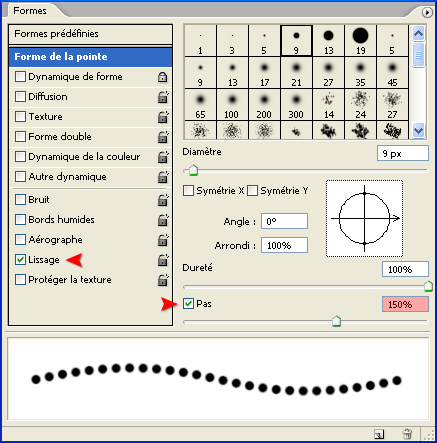Screen dimensions: 437x443
Task: Uncheck the Lissage checkbox
Action: click(x=20, y=260)
